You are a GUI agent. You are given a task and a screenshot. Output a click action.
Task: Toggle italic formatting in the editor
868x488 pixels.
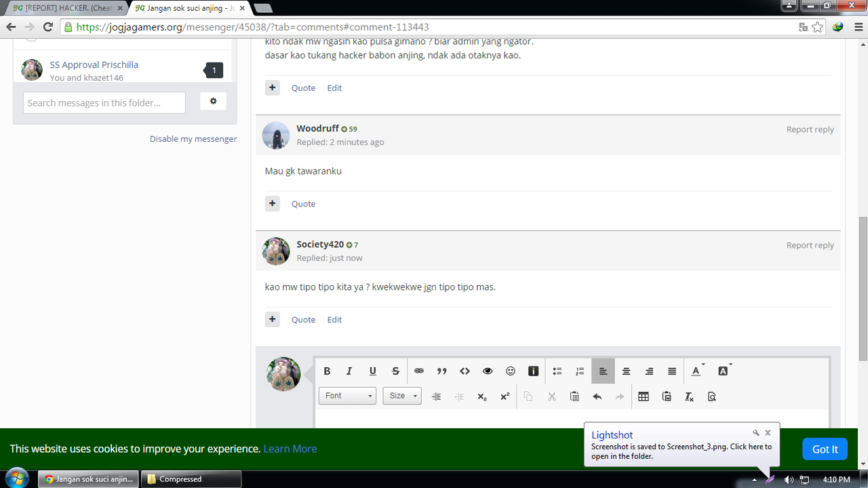[349, 371]
